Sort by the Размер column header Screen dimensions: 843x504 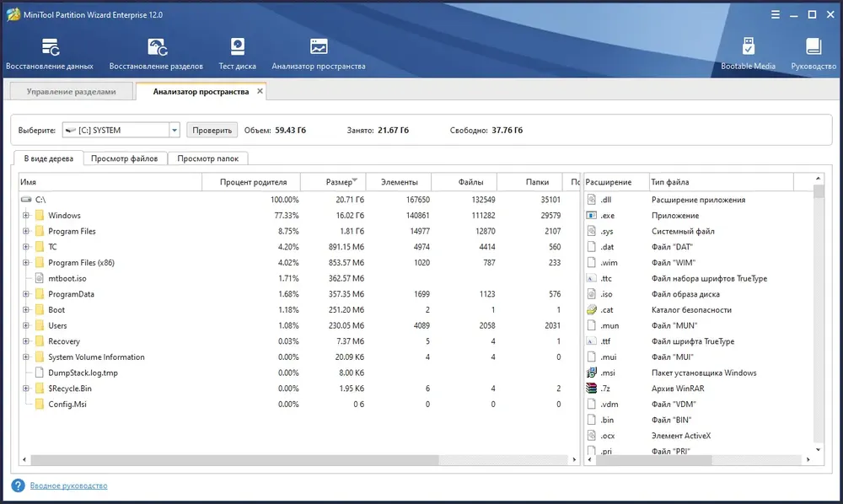click(333, 182)
